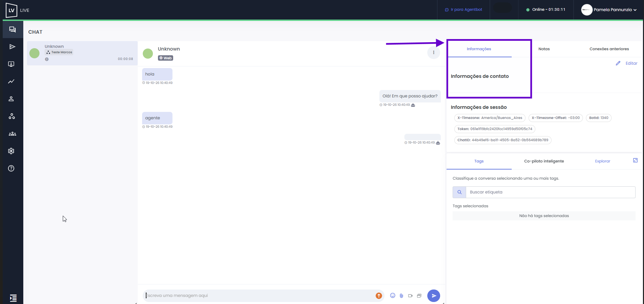Attach a file with the paperclip icon
The width and height of the screenshot is (644, 304).
pos(401,296)
